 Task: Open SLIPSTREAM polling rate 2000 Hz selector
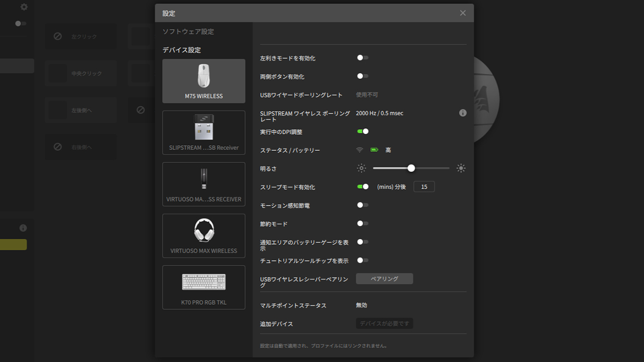(x=379, y=113)
